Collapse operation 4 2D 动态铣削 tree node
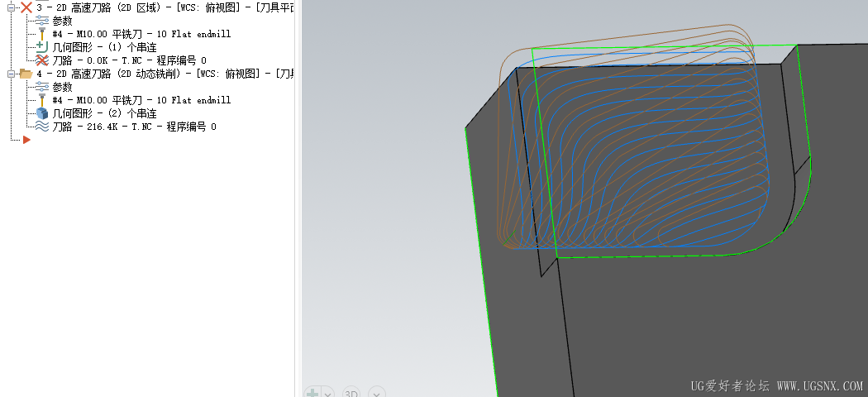 11,74
